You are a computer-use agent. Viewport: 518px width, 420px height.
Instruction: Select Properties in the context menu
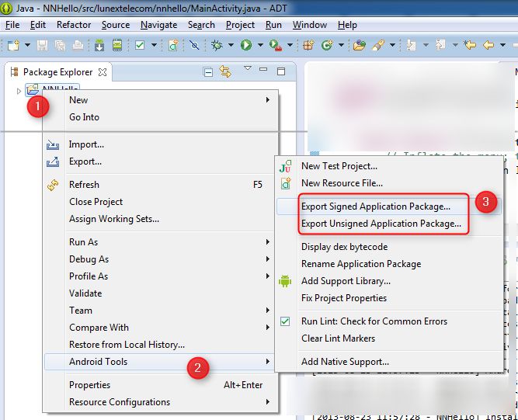160,385
